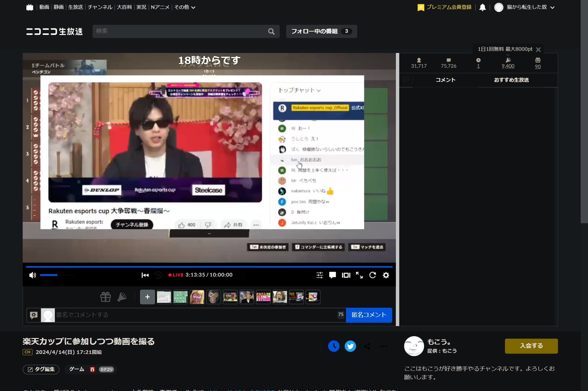Open the gift points 90 link
This screenshot has height=391, width=588.
(x=538, y=66)
